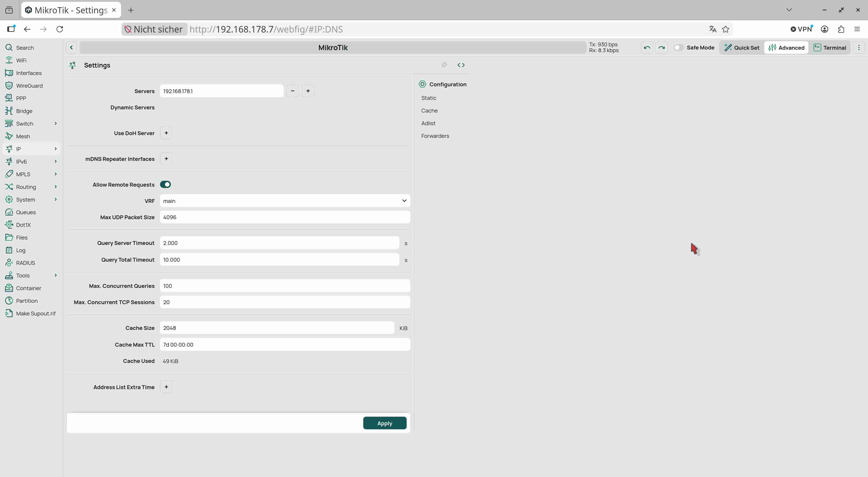This screenshot has height=477, width=868.
Task: Open the PPP section
Action: (21, 98)
